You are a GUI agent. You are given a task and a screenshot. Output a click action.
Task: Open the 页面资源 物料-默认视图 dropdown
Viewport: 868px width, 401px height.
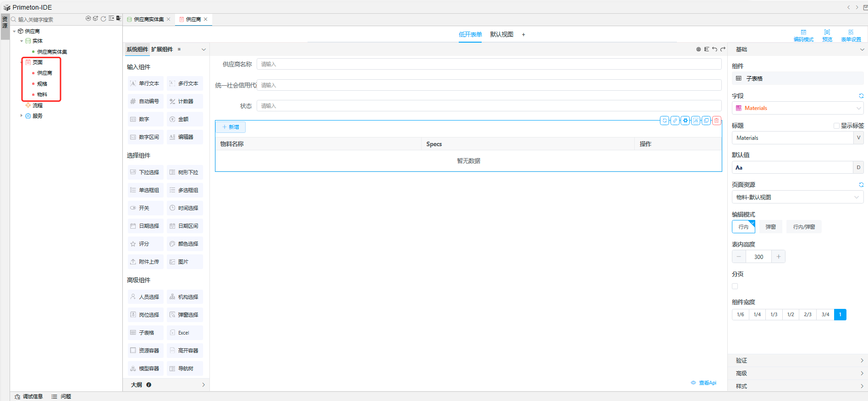797,197
